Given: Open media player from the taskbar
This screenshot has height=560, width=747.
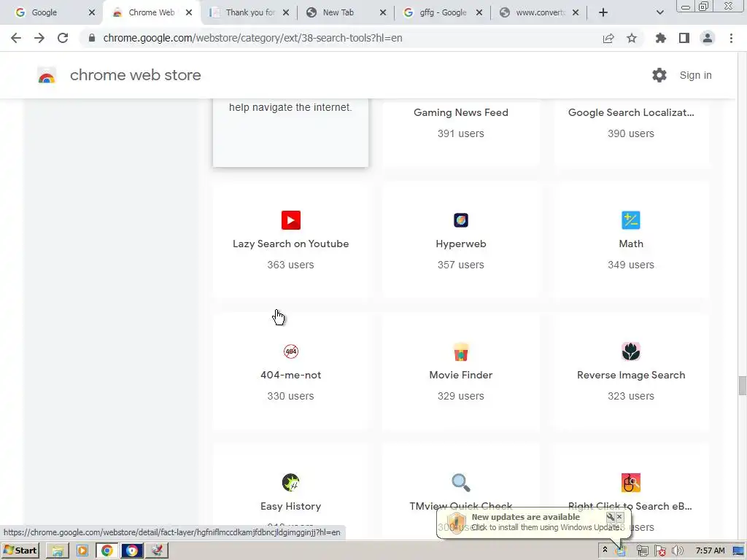Looking at the screenshot, I should point(82,551).
